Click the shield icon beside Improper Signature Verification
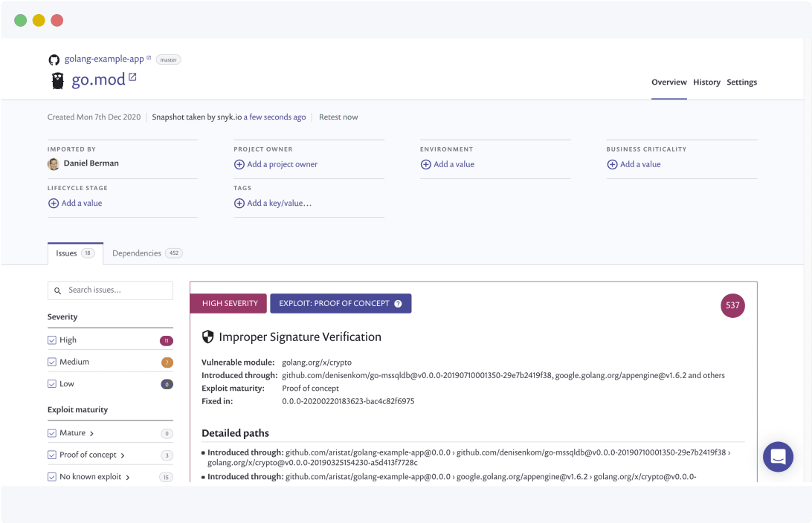 coord(207,337)
